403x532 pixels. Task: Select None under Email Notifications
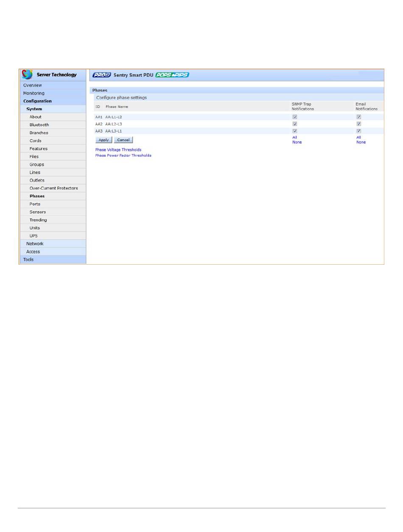point(361,142)
